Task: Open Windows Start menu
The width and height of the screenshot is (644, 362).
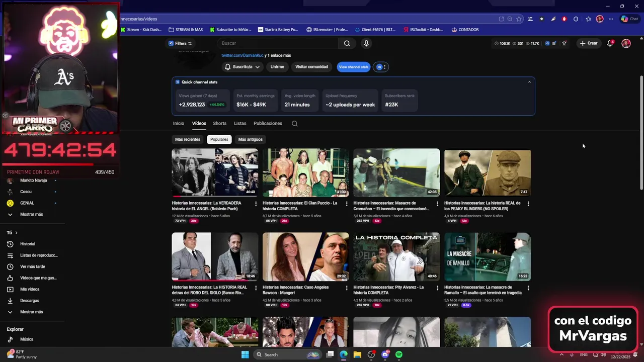Action: (245, 354)
